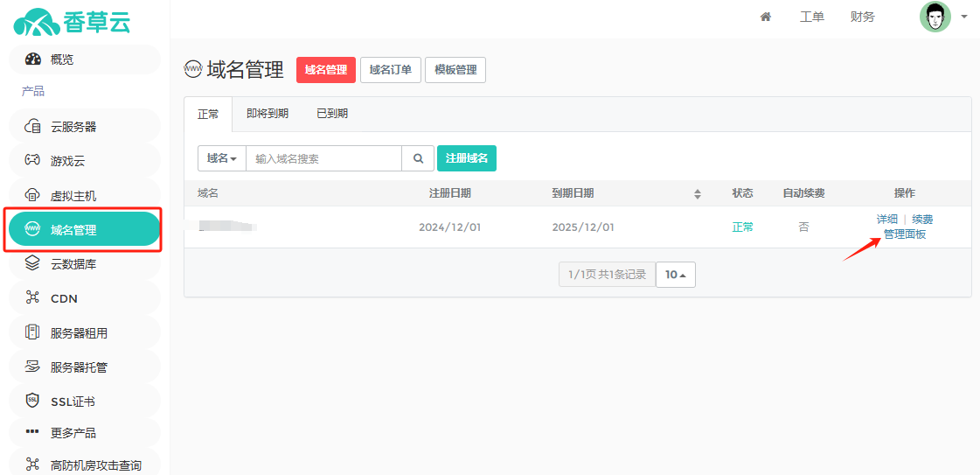
Task: Click the 服务器租用 server icon
Action: click(32, 332)
